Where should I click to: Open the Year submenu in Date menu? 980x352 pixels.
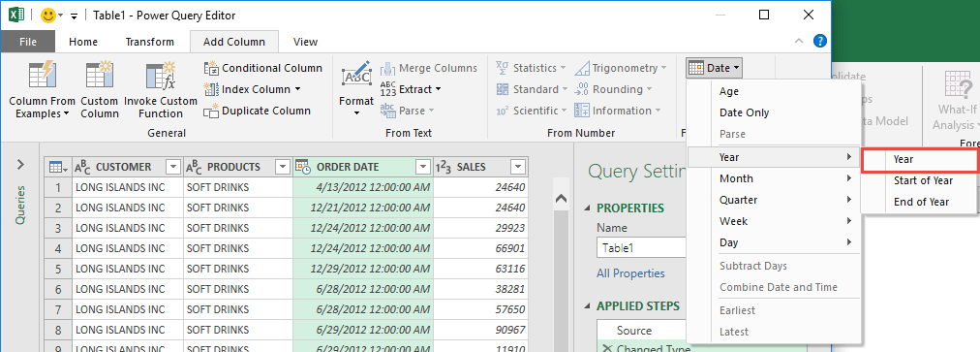774,157
